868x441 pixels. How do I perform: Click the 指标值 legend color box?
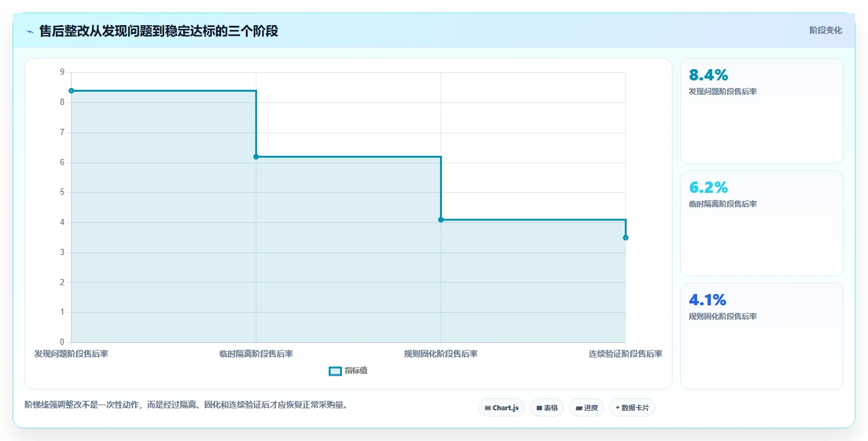coord(335,371)
